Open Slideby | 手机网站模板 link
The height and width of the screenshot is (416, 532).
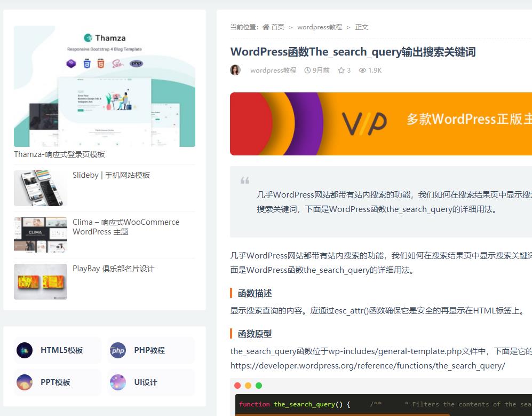pos(111,175)
